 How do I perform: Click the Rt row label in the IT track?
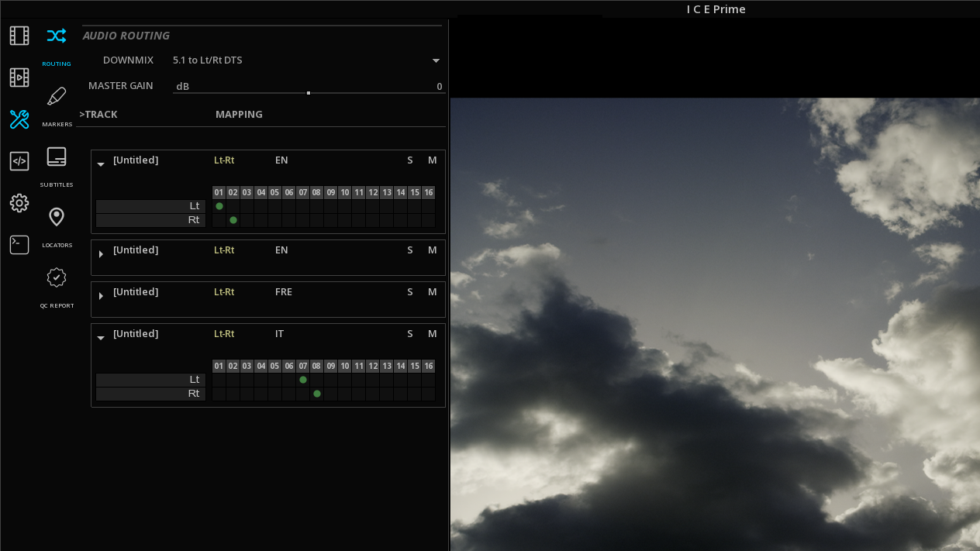pos(151,394)
